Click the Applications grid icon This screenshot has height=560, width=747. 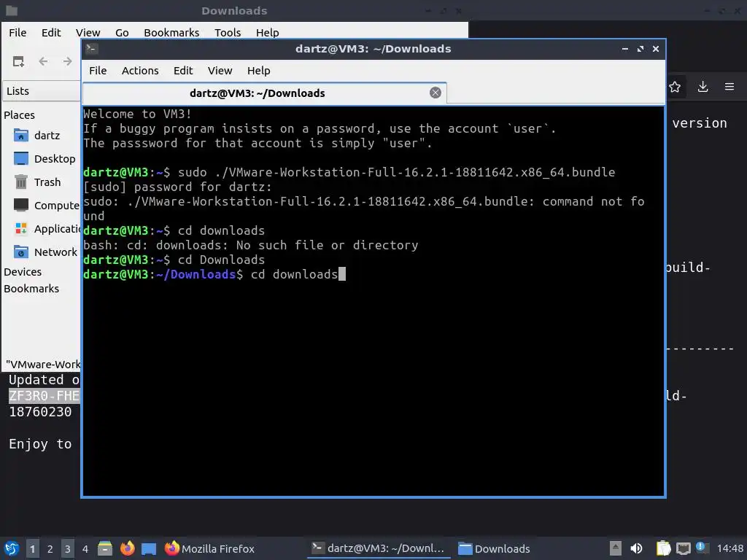pyautogui.click(x=21, y=228)
